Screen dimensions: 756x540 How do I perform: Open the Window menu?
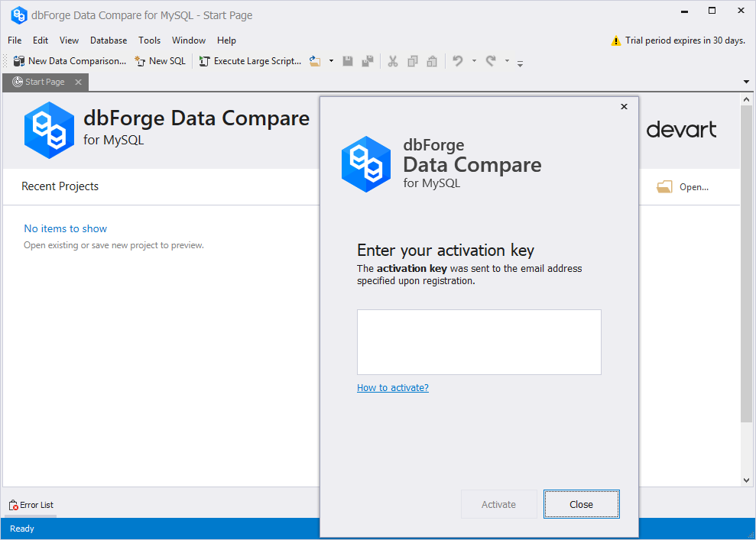(189, 40)
